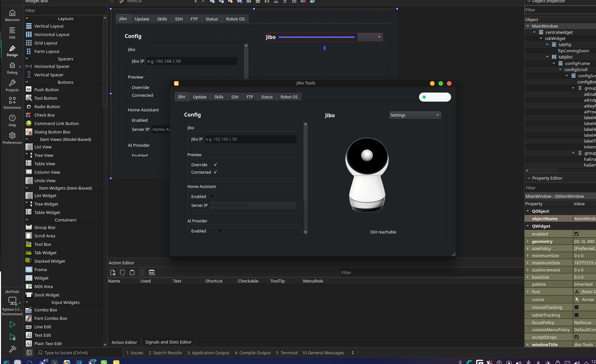The height and width of the screenshot is (364, 596).
Task: Select the Push Button widget
Action: [46, 90]
